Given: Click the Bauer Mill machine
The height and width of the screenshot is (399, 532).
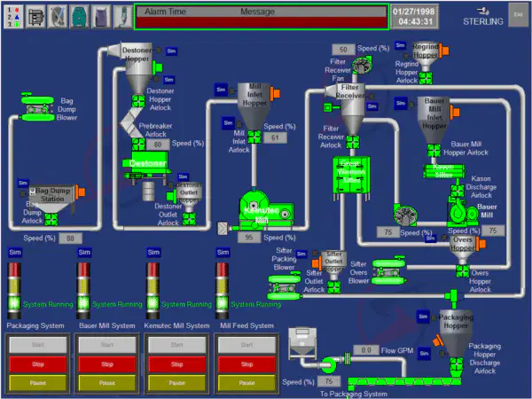Looking at the screenshot, I should pyautogui.click(x=462, y=213).
